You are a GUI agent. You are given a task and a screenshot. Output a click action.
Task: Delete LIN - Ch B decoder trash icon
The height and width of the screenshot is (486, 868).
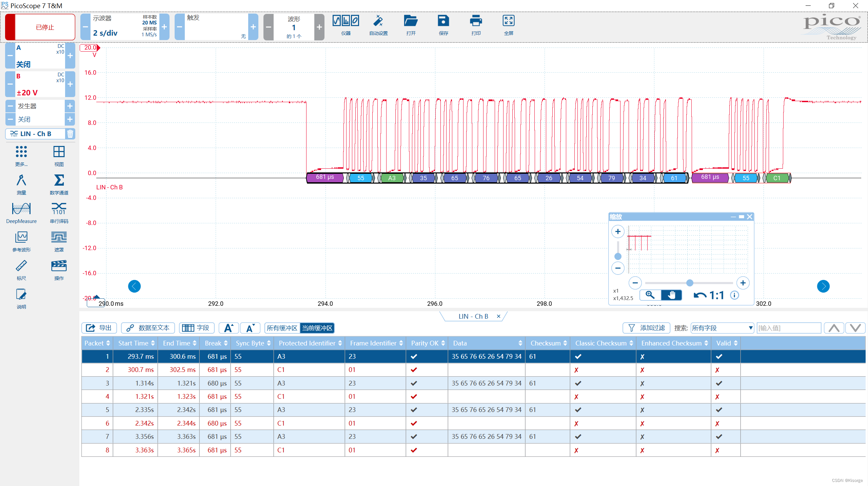[70, 134]
